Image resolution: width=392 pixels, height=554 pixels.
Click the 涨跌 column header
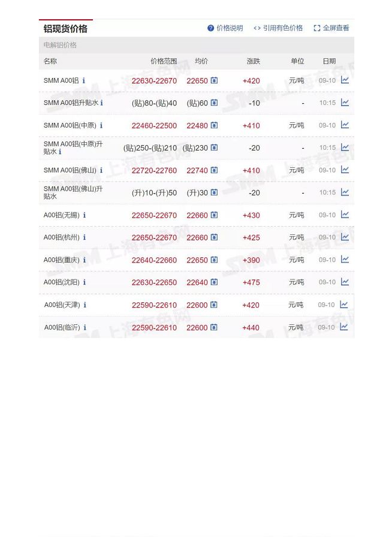click(254, 61)
